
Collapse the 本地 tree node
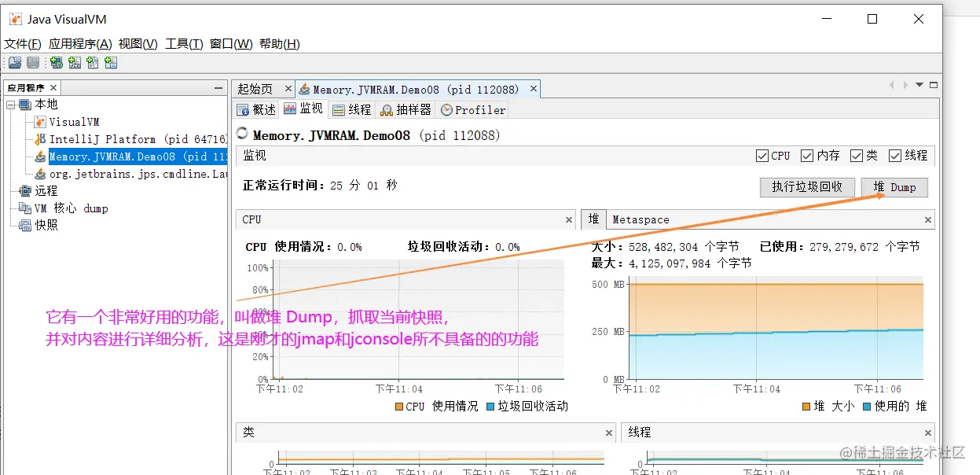tap(10, 105)
